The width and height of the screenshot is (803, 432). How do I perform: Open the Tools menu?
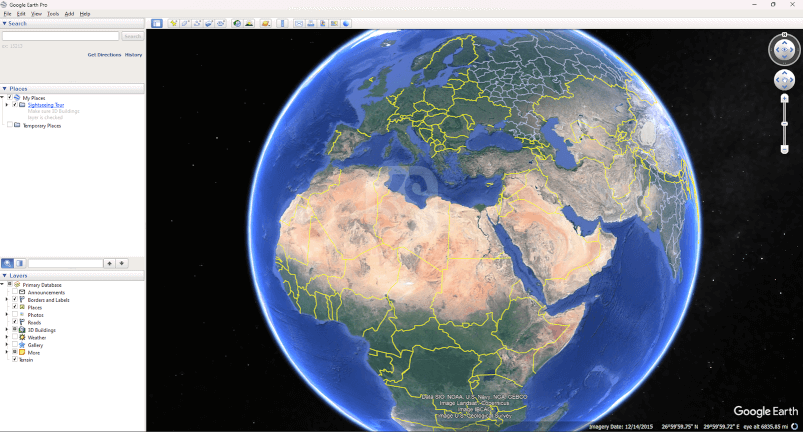click(53, 14)
